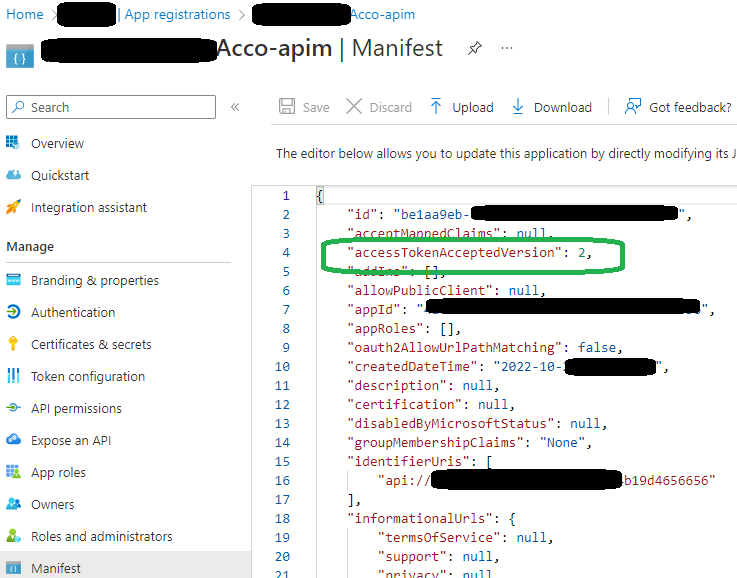Open App registrations breadcrumb link
Image resolution: width=737 pixels, height=578 pixels.
pyautogui.click(x=177, y=15)
